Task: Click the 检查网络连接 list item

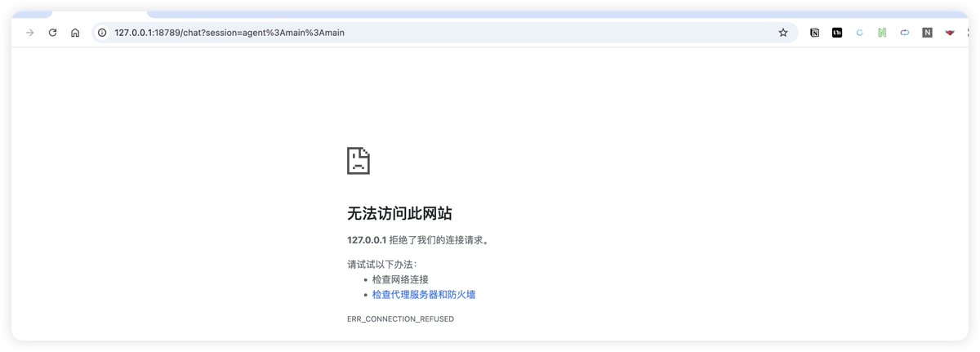Action: (x=400, y=279)
